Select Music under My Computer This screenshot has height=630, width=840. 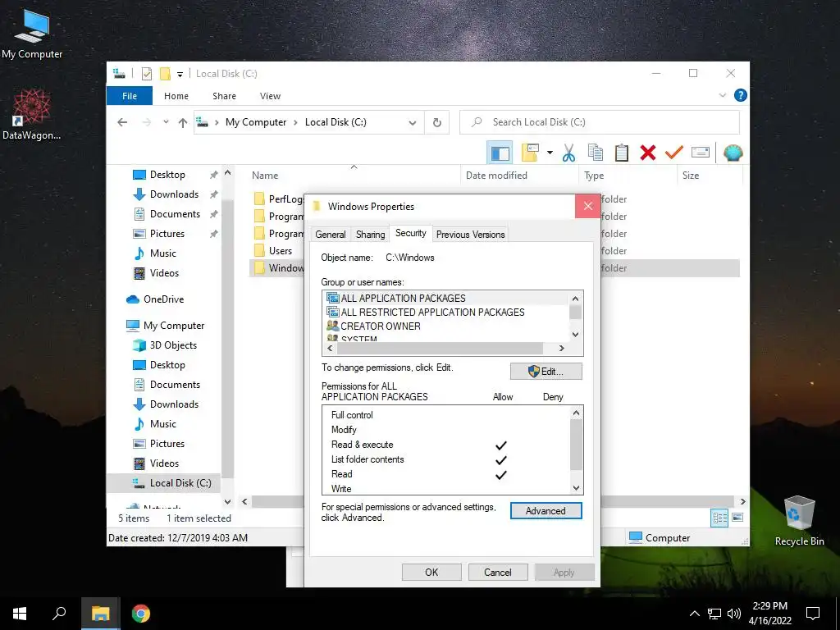pyautogui.click(x=163, y=424)
